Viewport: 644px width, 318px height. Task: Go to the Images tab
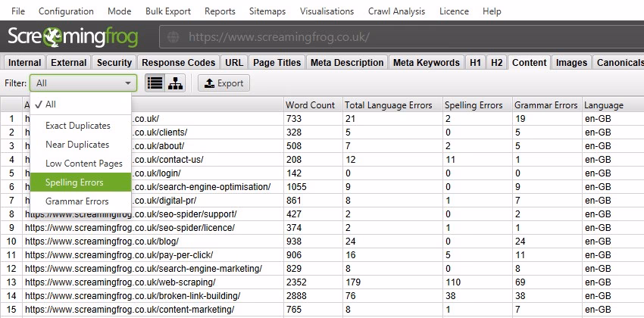pyautogui.click(x=571, y=63)
